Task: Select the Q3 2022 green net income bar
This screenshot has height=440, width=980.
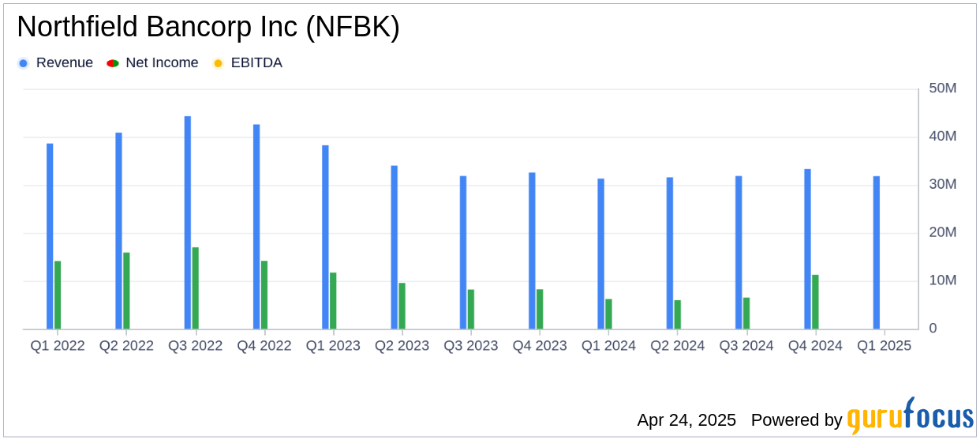Action: click(x=196, y=288)
